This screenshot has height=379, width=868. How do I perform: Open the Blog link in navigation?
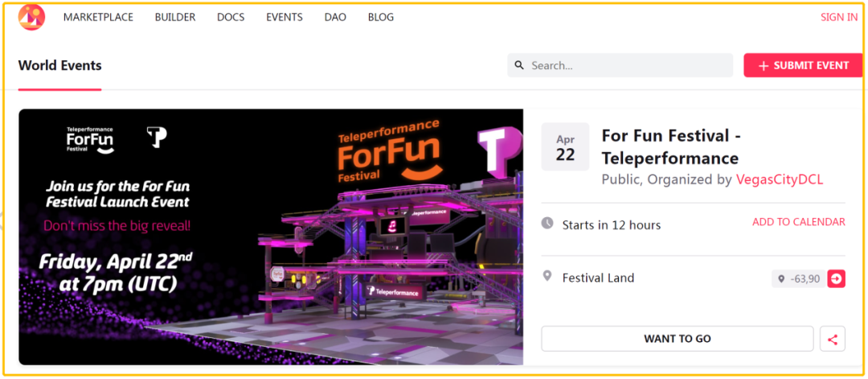click(x=381, y=17)
